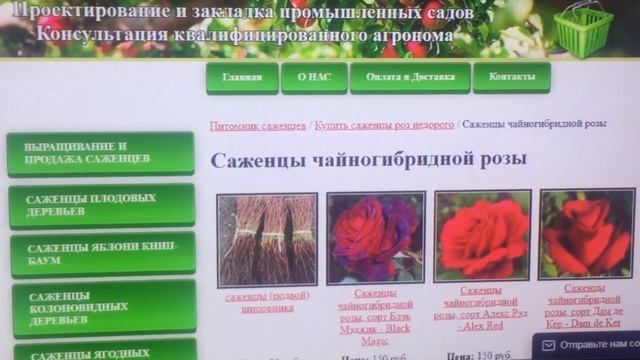The height and width of the screenshot is (360, 640).
Task: Select Выращивание и продажа саженцев sidebar item
Action: [x=100, y=154]
